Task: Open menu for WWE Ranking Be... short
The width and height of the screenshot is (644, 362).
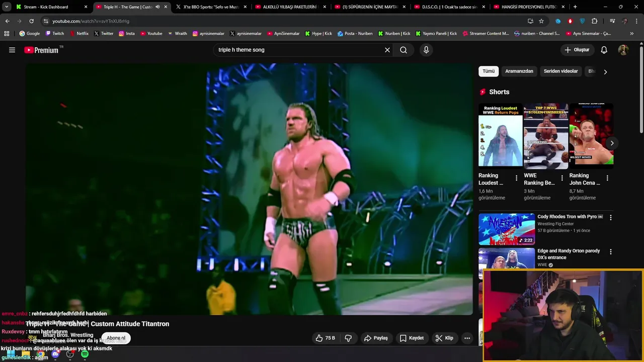Action: coord(561,178)
